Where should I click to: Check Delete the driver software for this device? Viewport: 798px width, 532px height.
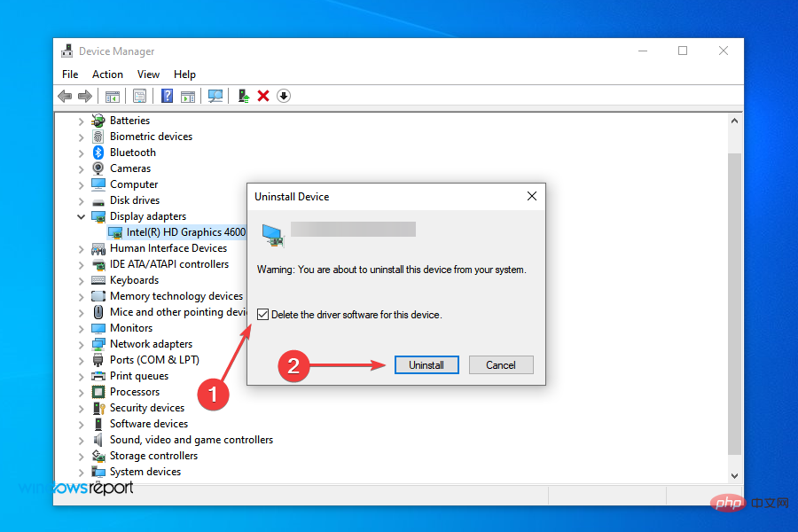pos(263,314)
